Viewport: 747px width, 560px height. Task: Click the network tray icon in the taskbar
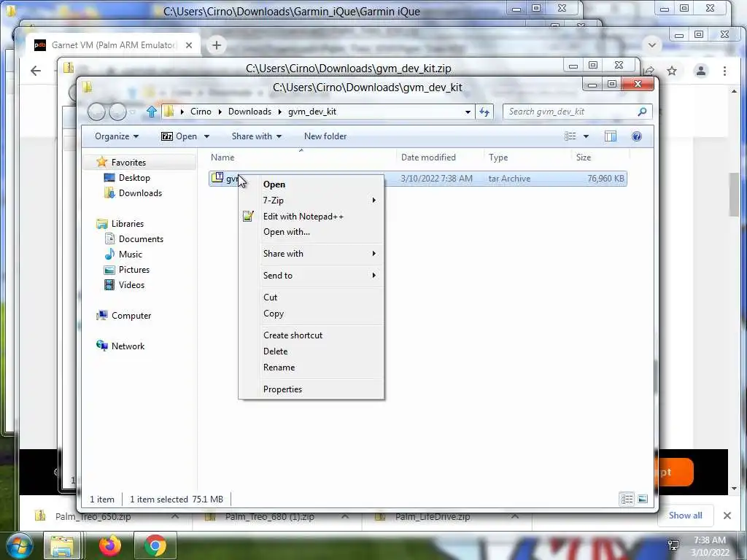pyautogui.click(x=673, y=545)
